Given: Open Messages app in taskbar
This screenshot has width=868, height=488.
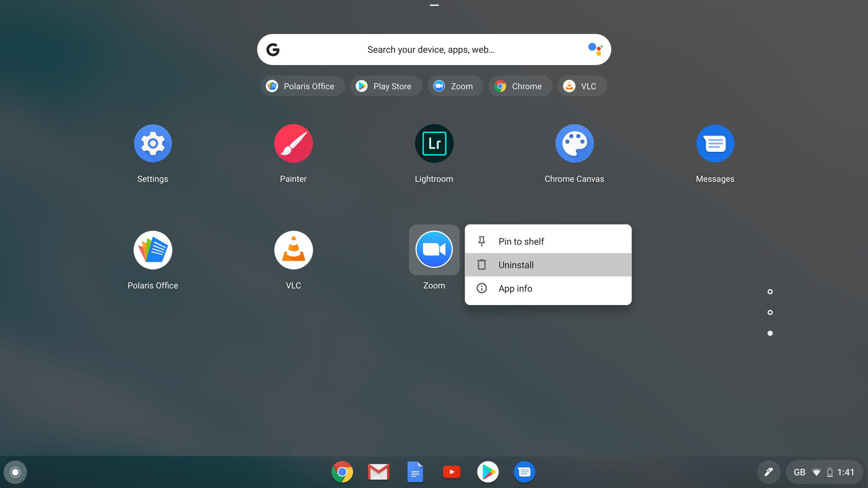Looking at the screenshot, I should point(524,472).
